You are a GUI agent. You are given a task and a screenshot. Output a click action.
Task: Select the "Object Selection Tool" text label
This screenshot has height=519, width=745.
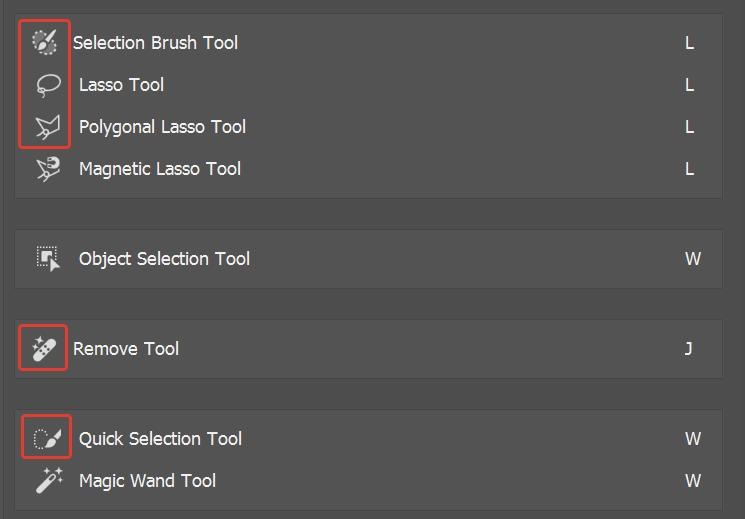(x=164, y=259)
